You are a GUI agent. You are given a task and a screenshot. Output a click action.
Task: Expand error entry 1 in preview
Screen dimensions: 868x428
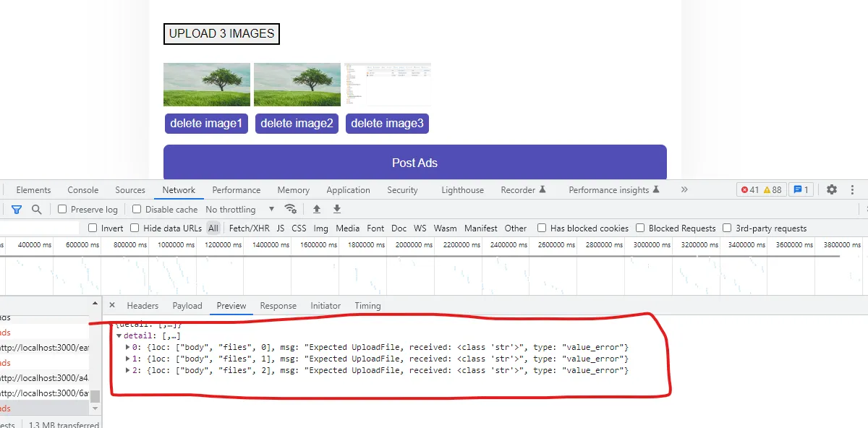coord(128,359)
